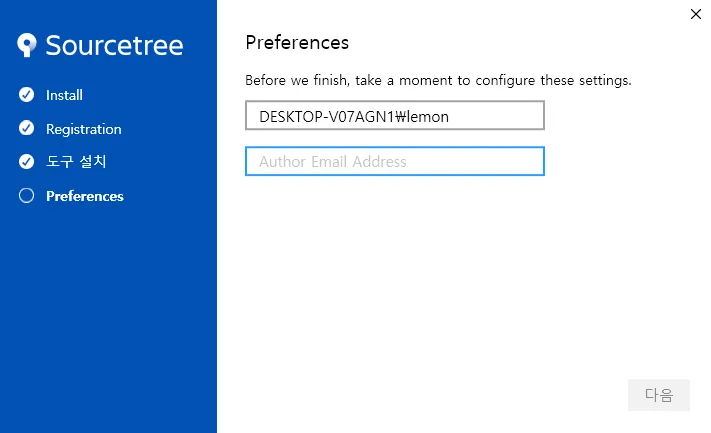Screen dimensions: 711x433
Task: Click the 다음 button
Action: tap(658, 395)
